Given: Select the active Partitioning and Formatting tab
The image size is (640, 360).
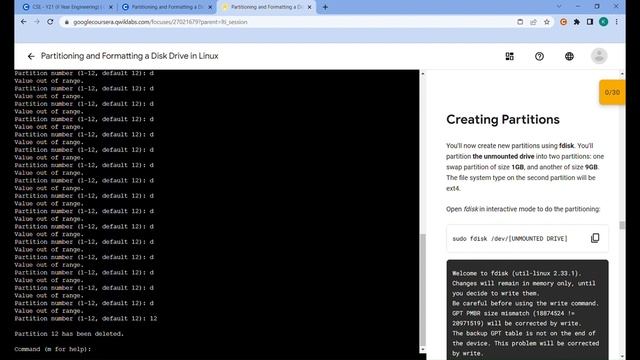Looking at the screenshot, I should pyautogui.click(x=266, y=7).
